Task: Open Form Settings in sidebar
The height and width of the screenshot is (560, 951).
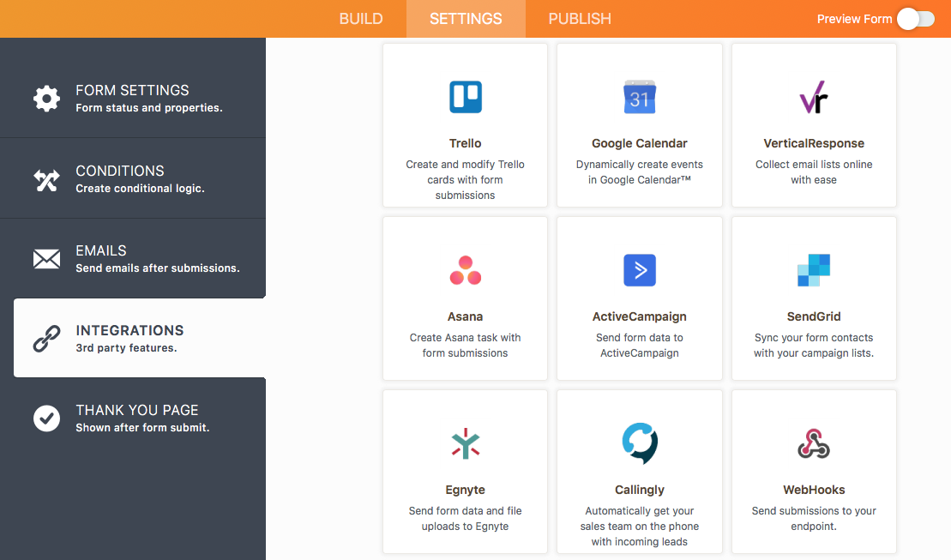Action: (x=133, y=99)
